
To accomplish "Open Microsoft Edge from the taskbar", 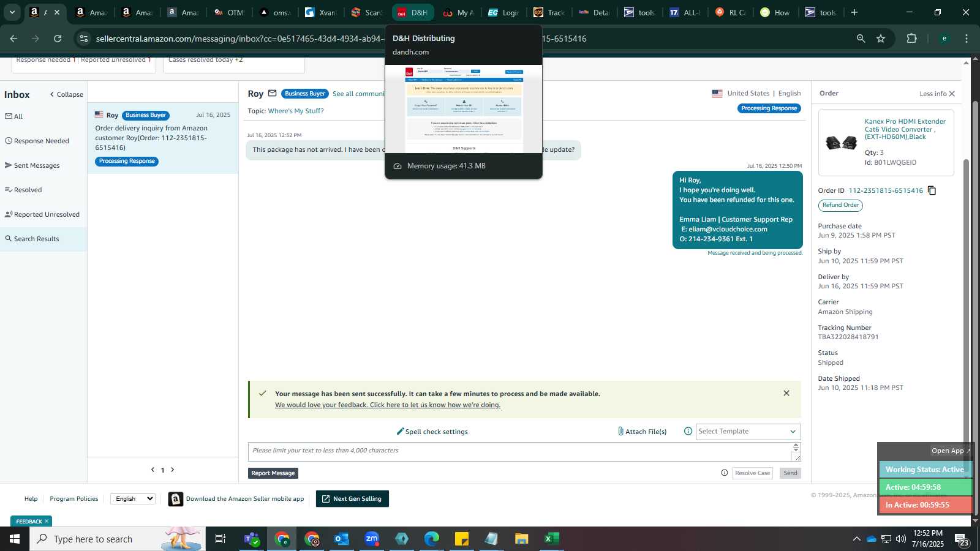I will click(x=432, y=539).
